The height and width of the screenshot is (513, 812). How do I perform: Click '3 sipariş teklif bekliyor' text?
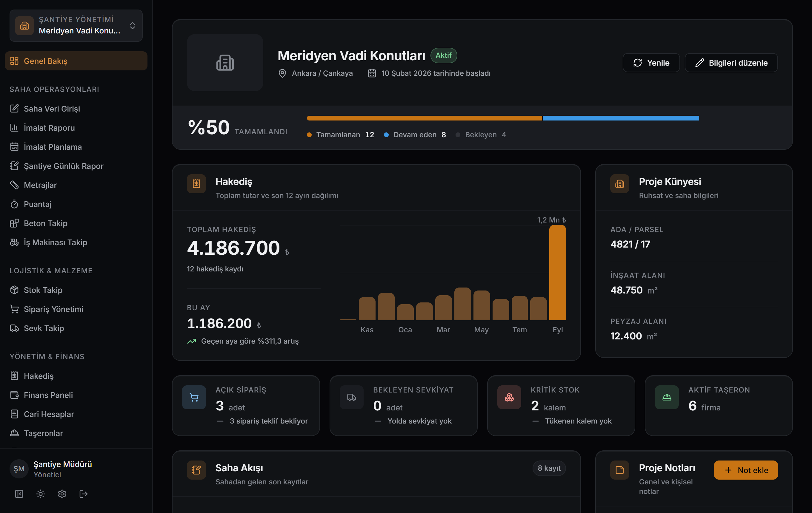(269, 421)
